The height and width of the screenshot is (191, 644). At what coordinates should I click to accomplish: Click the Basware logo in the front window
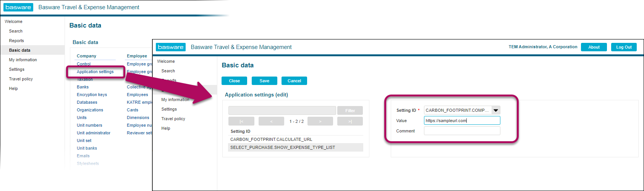(x=171, y=47)
